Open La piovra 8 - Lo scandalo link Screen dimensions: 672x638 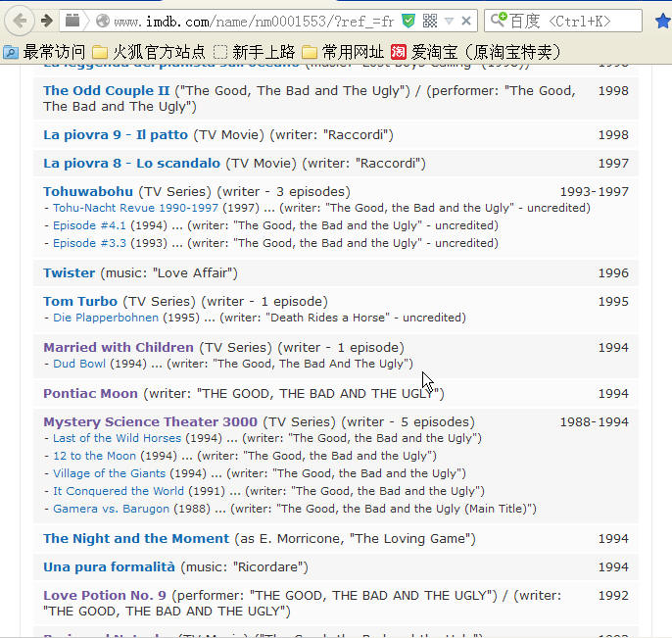[x=131, y=163]
